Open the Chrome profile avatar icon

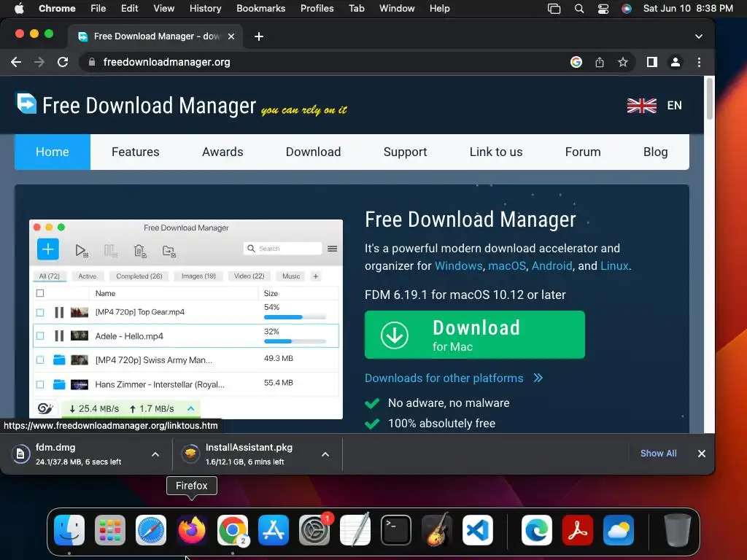(x=675, y=62)
